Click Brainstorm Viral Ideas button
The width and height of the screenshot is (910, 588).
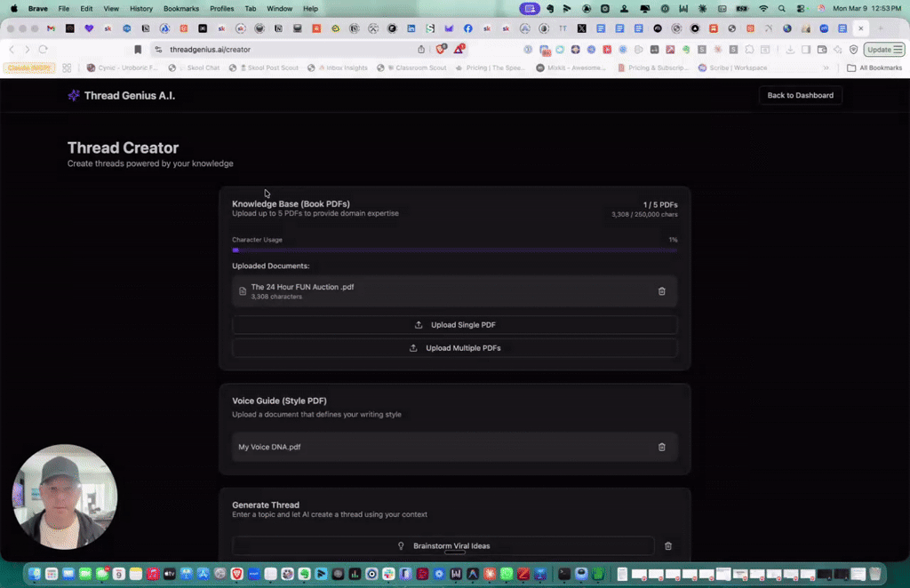(x=443, y=545)
